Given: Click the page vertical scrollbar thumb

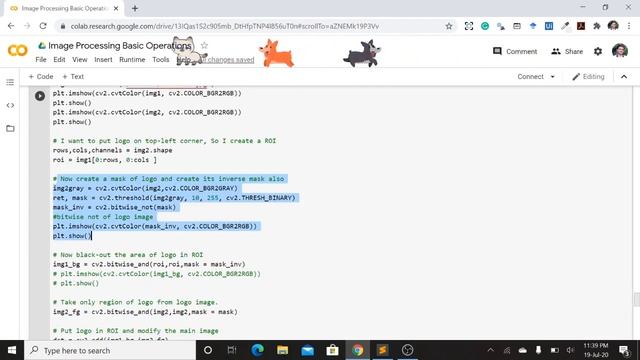Looking at the screenshot, I should [x=636, y=299].
